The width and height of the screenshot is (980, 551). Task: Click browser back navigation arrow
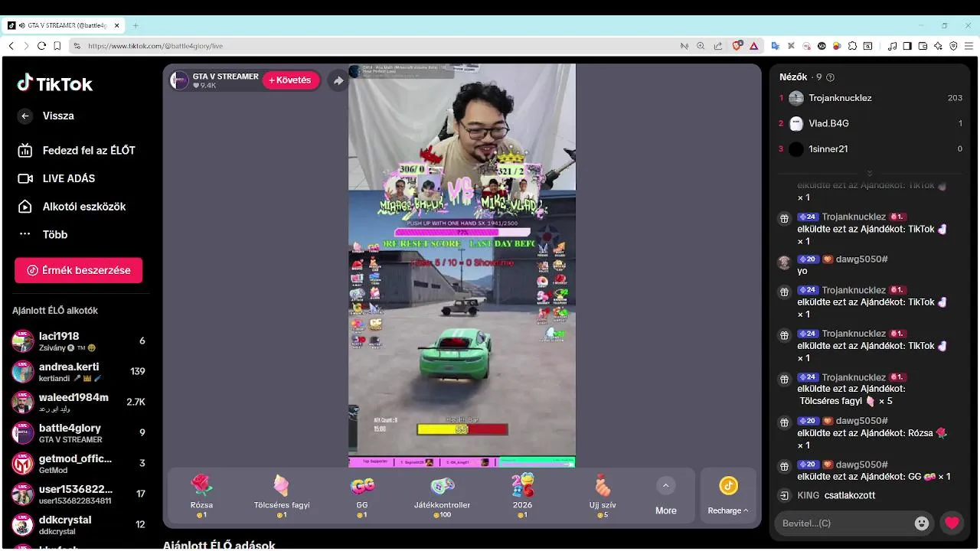click(11, 46)
